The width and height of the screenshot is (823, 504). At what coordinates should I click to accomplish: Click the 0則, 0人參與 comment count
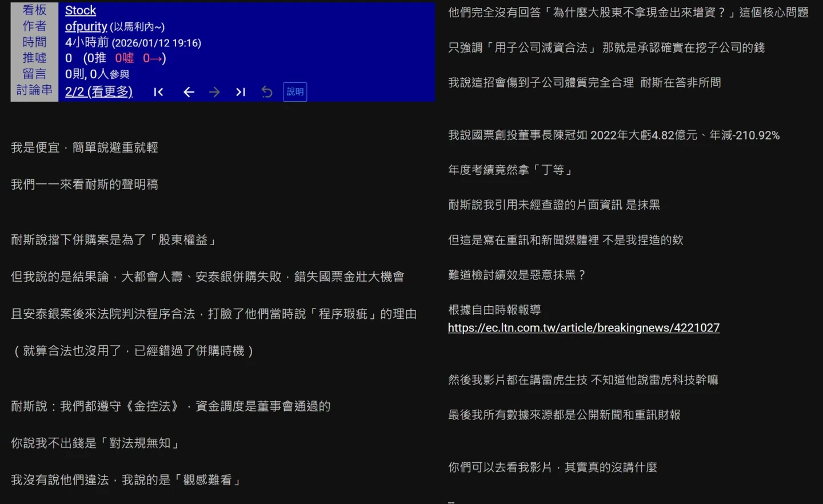tap(97, 74)
